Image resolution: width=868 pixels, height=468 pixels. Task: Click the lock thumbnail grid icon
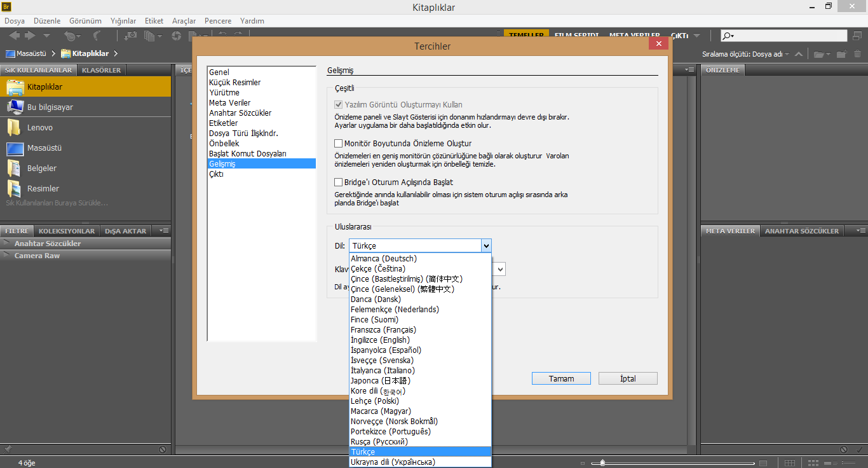[790, 463]
